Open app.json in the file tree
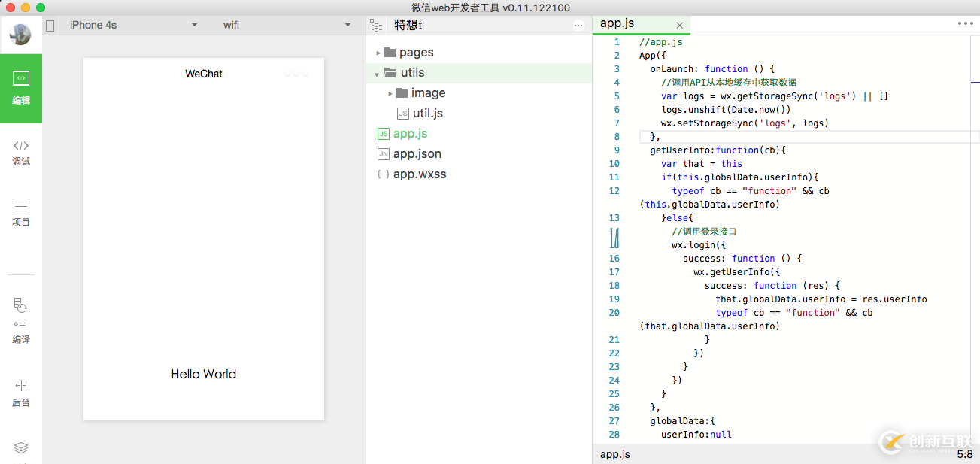 (417, 154)
